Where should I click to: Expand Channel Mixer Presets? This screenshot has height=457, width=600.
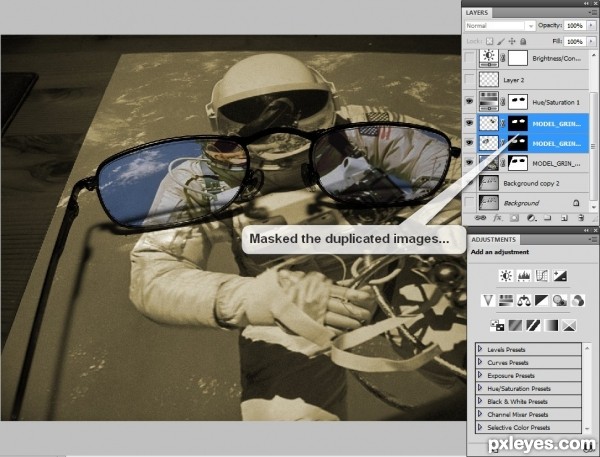pos(480,414)
